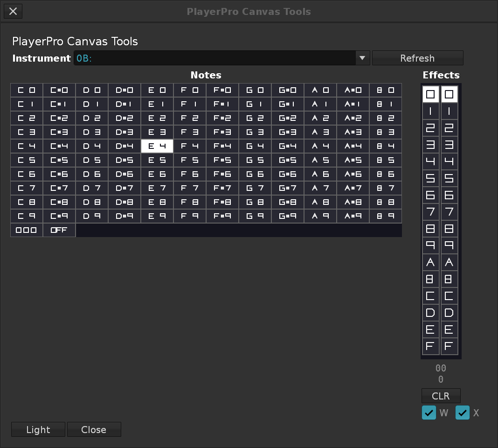The image size is (498, 448).
Task: Select the empty 000 note cell
Action: pyautogui.click(x=27, y=230)
